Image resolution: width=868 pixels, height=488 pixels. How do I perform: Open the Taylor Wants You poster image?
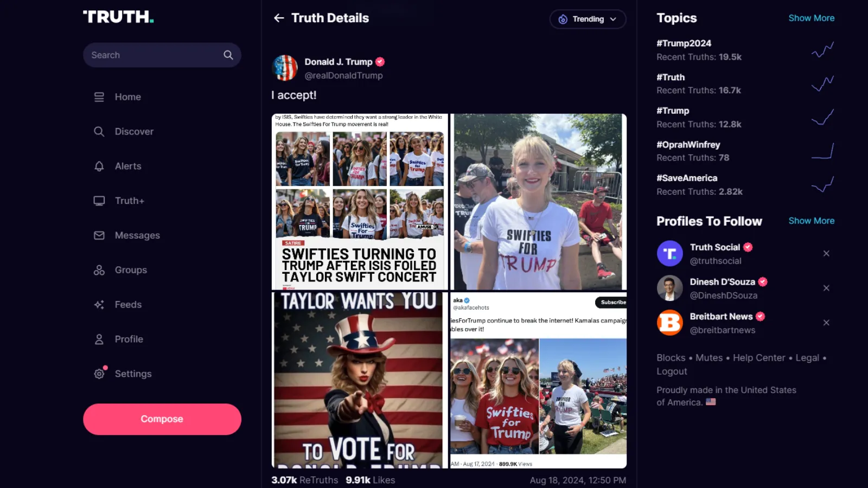[359, 380]
